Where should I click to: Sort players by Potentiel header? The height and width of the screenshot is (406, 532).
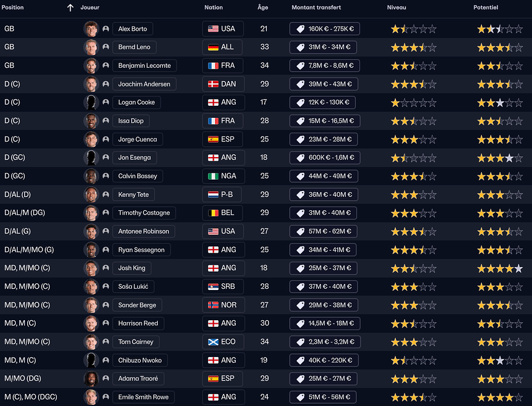click(485, 8)
